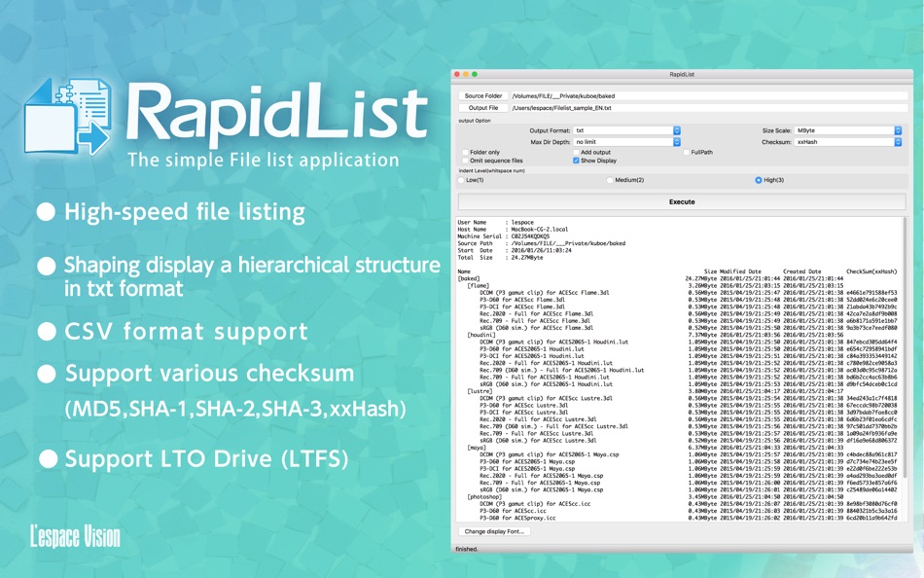Click 'Rec.709 - Full for ACEScc Lustre.3dl'
This screenshot has width=924, height=578.
coord(536,434)
